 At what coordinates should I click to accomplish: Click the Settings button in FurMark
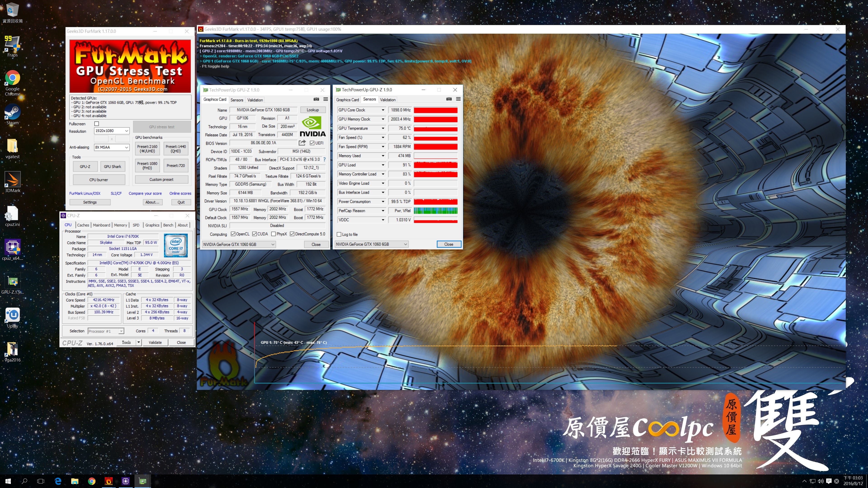coord(90,202)
